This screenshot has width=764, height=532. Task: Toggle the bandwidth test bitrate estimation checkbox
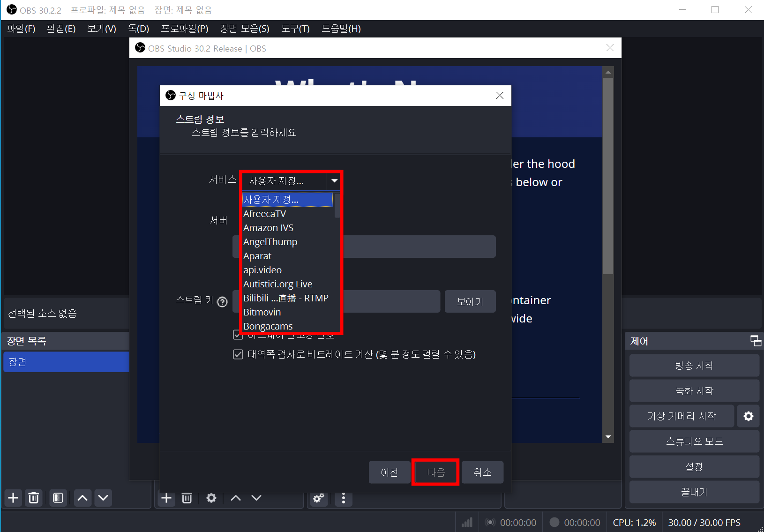coord(238,354)
